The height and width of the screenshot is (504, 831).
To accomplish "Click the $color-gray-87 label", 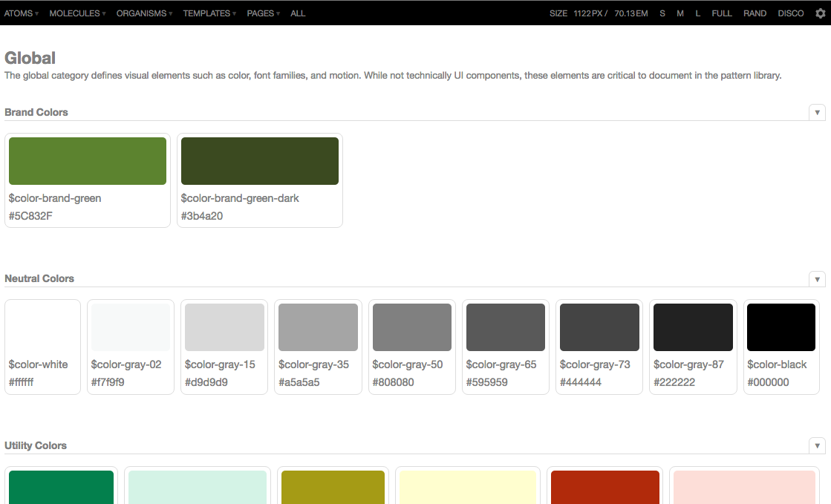I will [x=688, y=364].
